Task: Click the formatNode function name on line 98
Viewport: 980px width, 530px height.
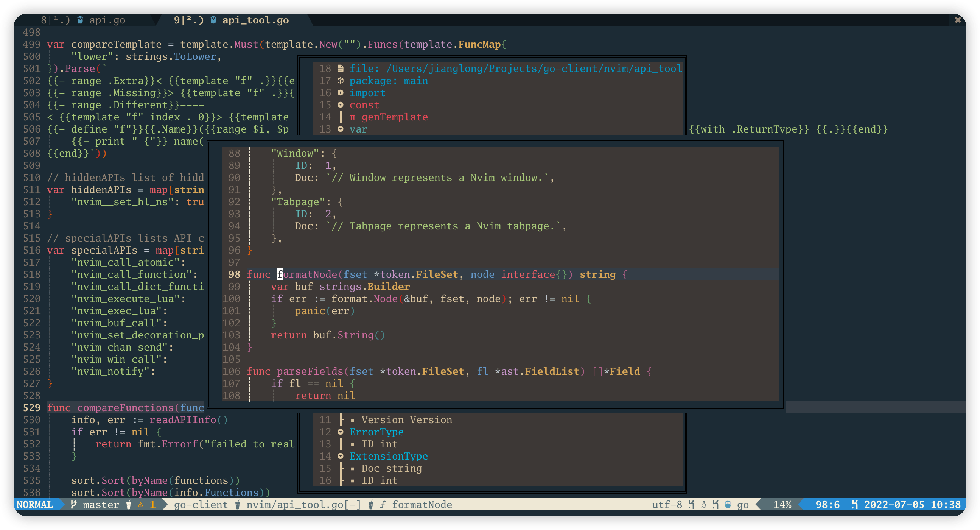Action: pyautogui.click(x=306, y=274)
